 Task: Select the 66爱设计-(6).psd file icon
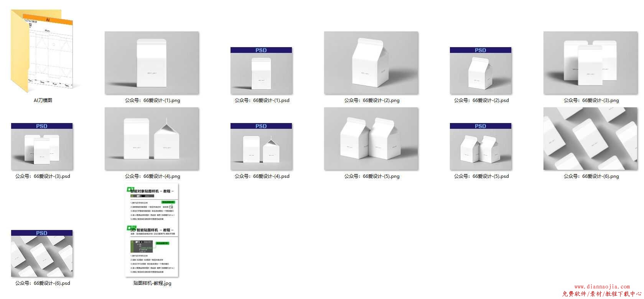pyautogui.click(x=42, y=253)
